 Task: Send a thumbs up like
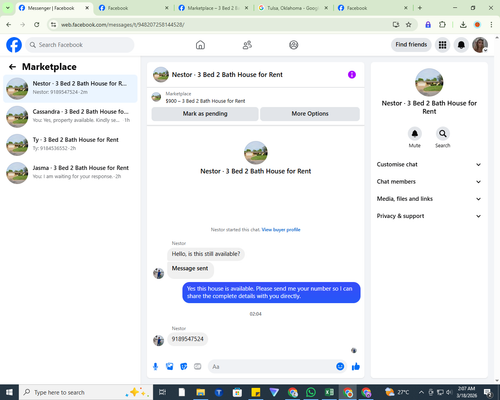coord(356,367)
